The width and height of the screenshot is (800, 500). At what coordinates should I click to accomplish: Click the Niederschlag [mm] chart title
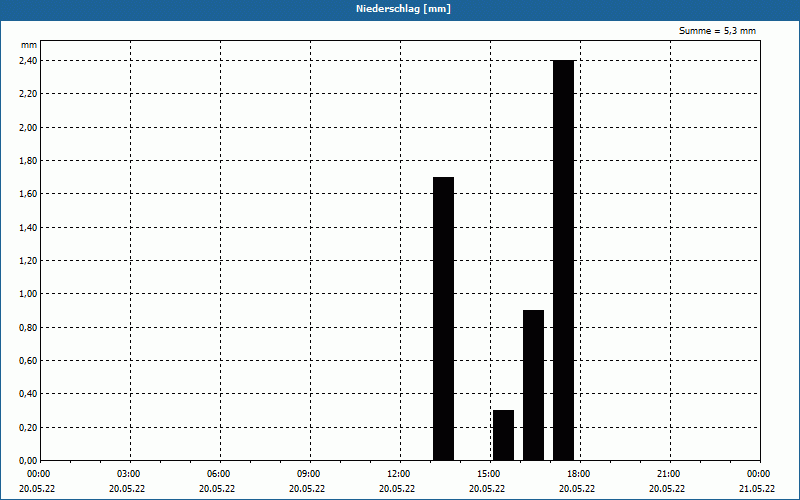tap(403, 9)
